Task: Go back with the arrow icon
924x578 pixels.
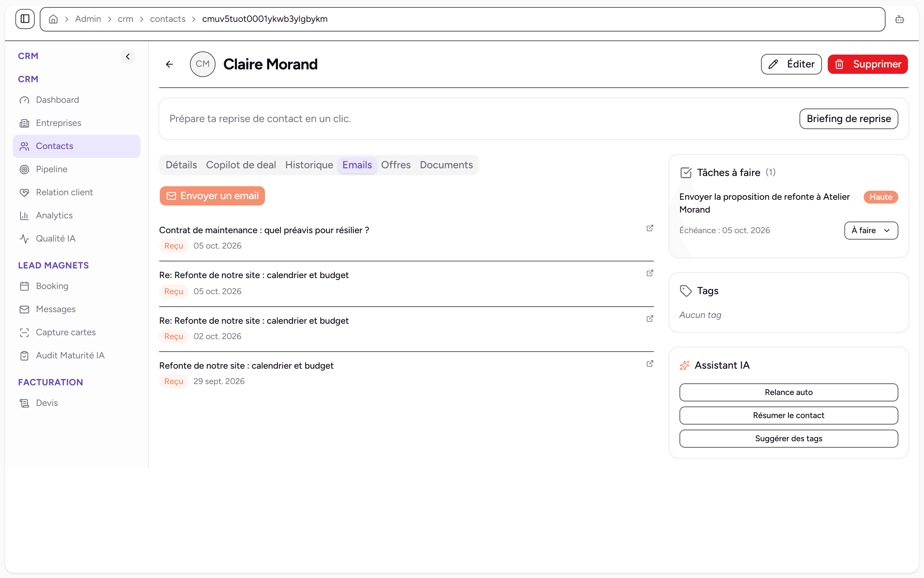Action: 169,64
